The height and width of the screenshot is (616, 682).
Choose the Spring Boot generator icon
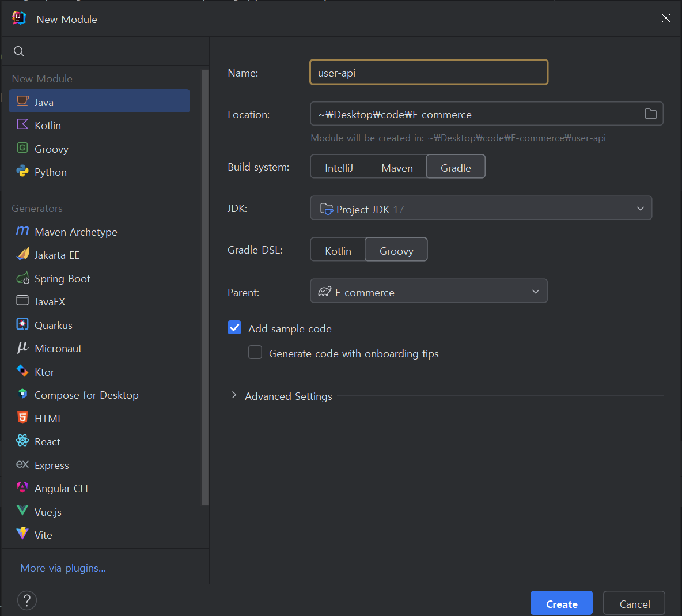point(22,278)
